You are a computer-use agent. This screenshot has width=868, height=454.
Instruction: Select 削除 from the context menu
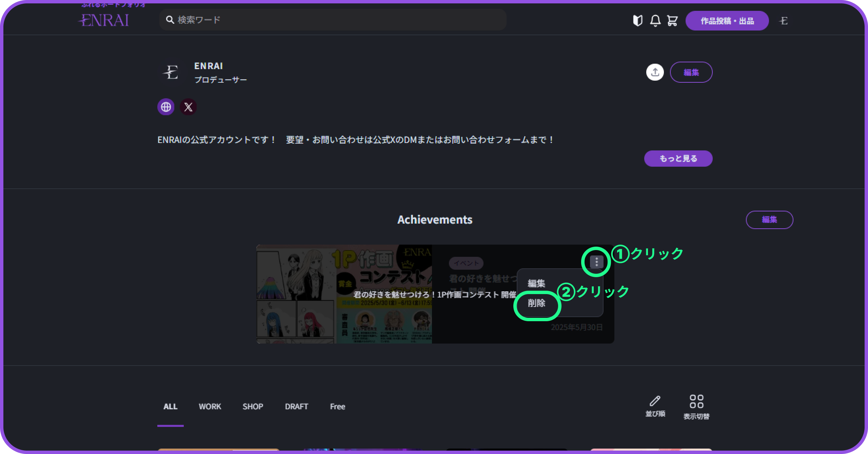[x=536, y=303]
